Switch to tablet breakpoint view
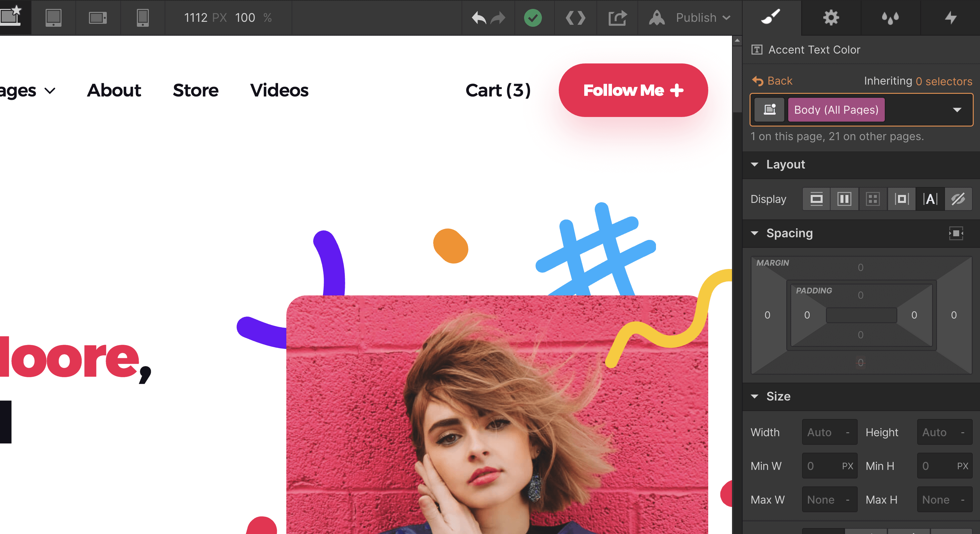Image resolution: width=980 pixels, height=534 pixels. [53, 18]
